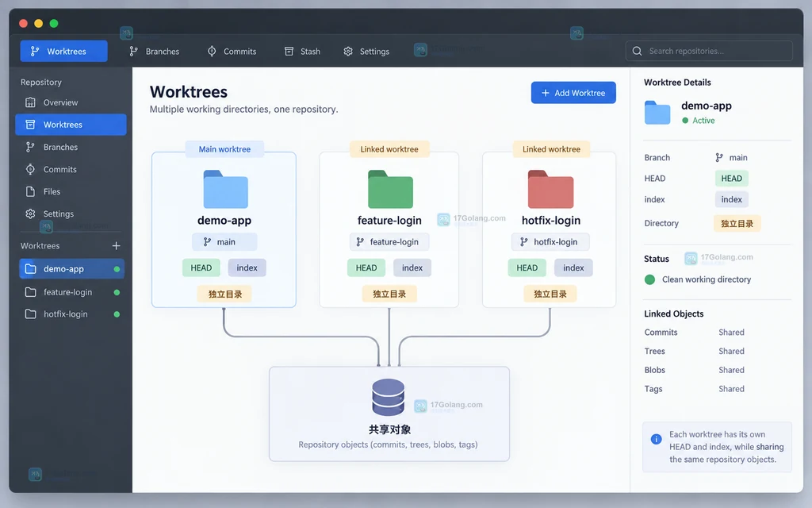Click the sidebar Commits node icon
This screenshot has height=508, width=812.
31,170
